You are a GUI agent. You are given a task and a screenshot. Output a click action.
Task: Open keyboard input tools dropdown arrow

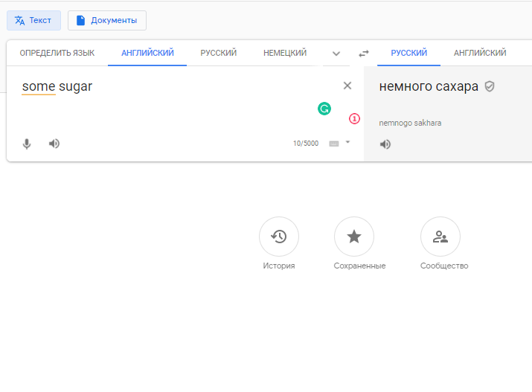(347, 142)
